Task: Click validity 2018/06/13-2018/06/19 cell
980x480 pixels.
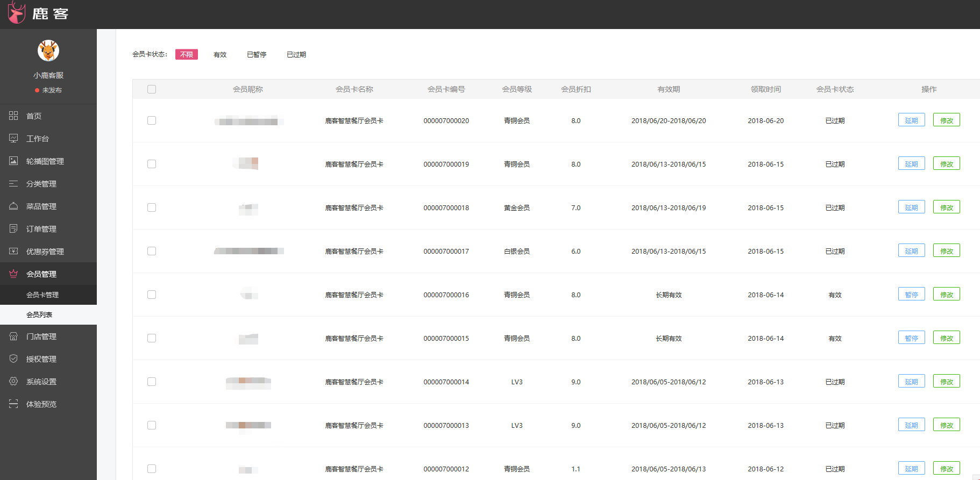Action: coord(669,207)
